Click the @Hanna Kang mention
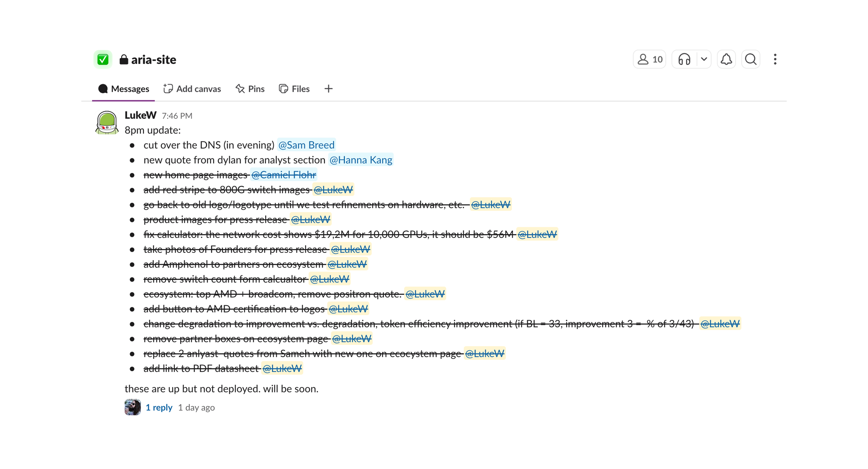 pyautogui.click(x=361, y=160)
